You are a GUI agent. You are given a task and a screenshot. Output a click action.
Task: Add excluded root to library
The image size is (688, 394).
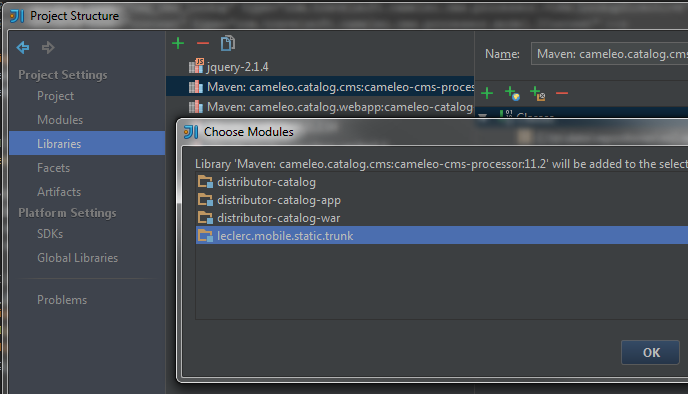[538, 93]
